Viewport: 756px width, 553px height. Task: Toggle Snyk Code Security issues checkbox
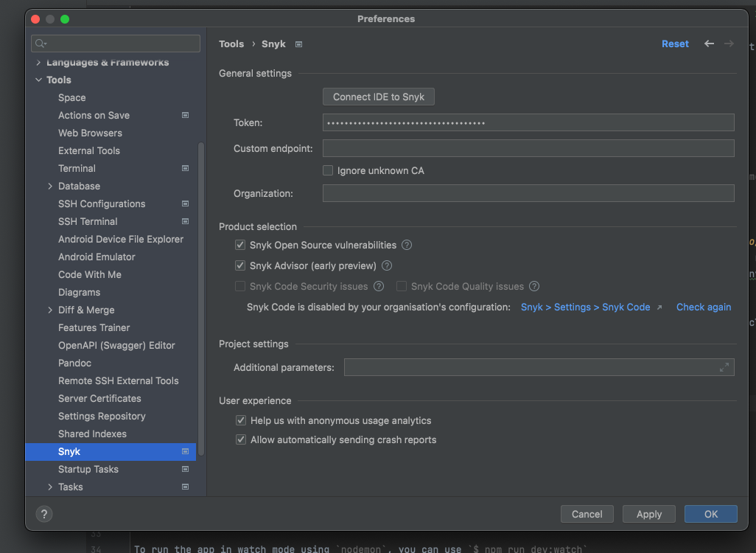point(240,287)
